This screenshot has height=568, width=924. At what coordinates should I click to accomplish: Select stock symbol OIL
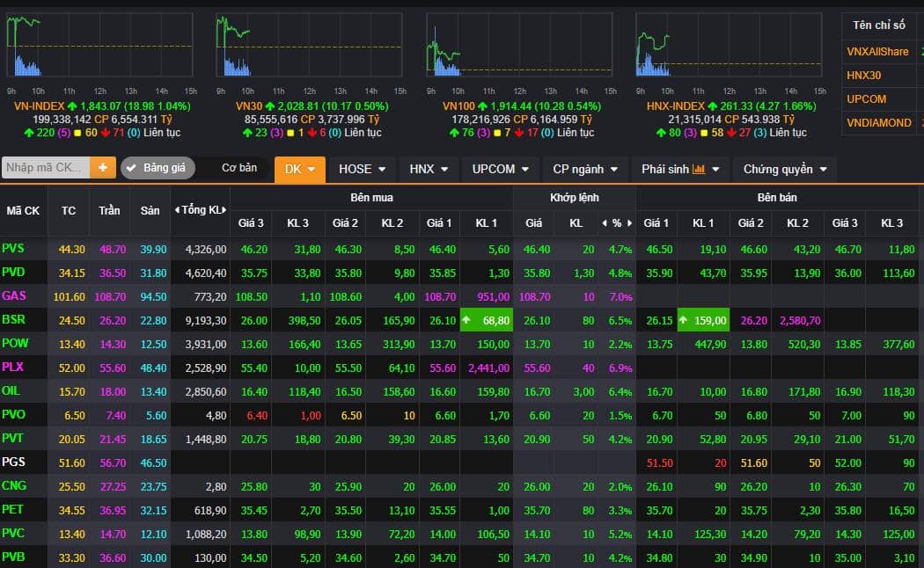[11, 391]
